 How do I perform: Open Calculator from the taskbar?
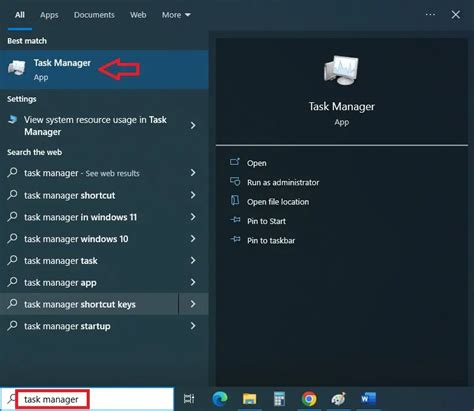click(279, 399)
